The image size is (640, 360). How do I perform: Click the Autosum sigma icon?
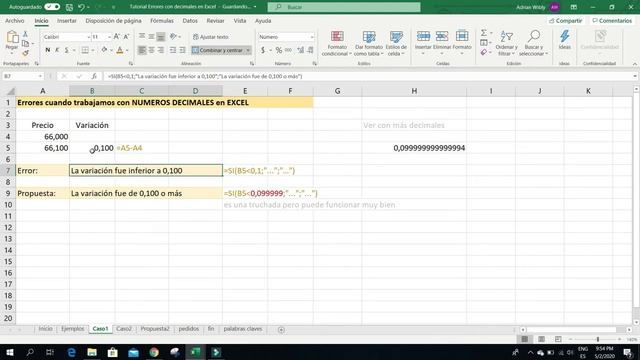click(484, 33)
